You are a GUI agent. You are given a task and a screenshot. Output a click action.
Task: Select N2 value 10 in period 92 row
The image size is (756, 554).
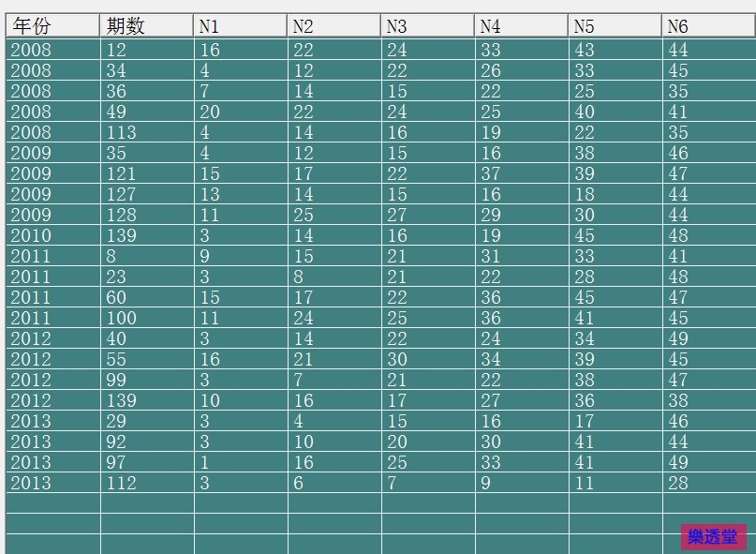[x=304, y=442]
